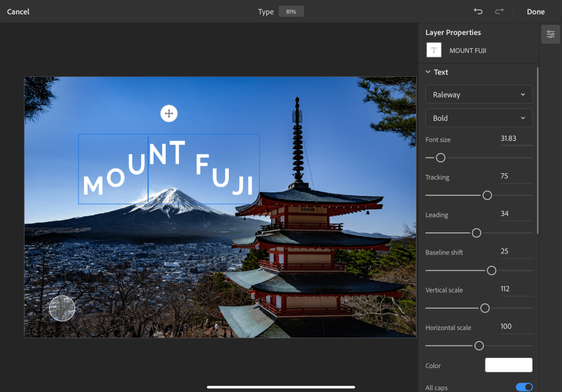562x392 pixels.
Task: Click the redo arrow icon
Action: [499, 12]
